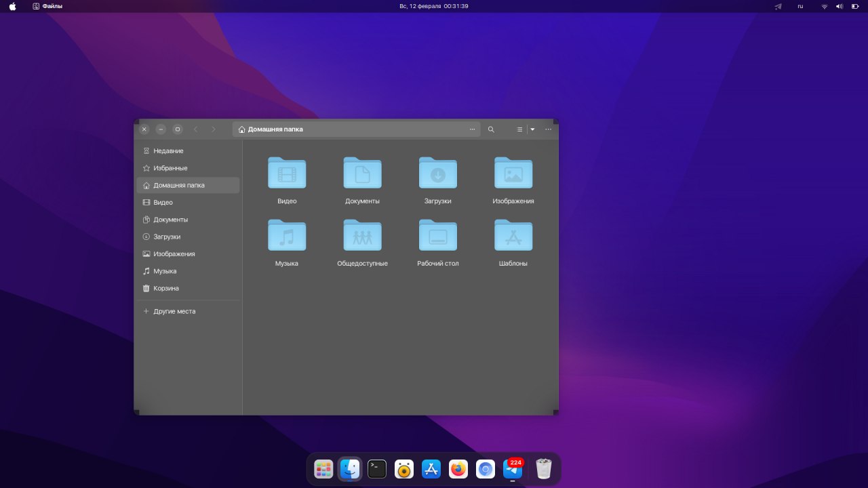Open Telegram with 224 badge in dock
The image size is (868, 488).
[x=513, y=469]
